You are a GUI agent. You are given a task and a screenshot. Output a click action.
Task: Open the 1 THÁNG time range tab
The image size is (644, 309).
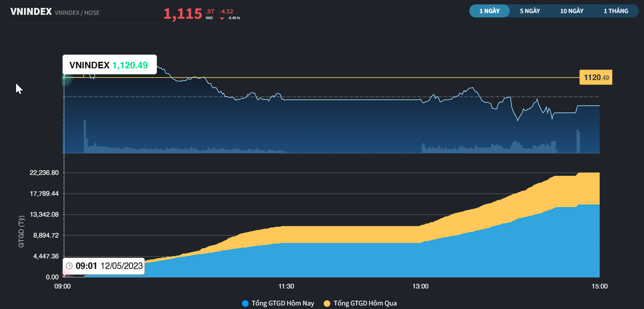616,11
